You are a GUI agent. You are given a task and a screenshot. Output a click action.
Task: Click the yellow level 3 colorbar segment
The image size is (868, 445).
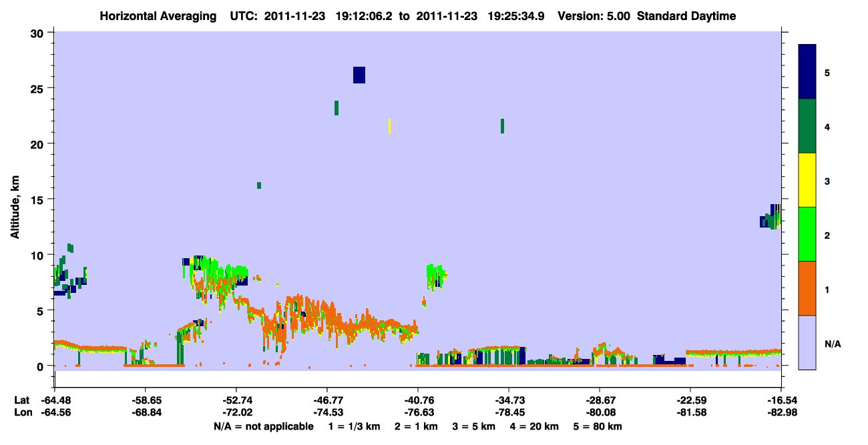coord(807,180)
